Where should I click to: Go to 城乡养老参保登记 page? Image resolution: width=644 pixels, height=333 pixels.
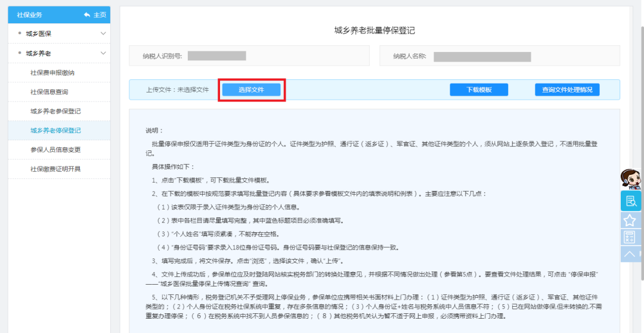(x=55, y=111)
